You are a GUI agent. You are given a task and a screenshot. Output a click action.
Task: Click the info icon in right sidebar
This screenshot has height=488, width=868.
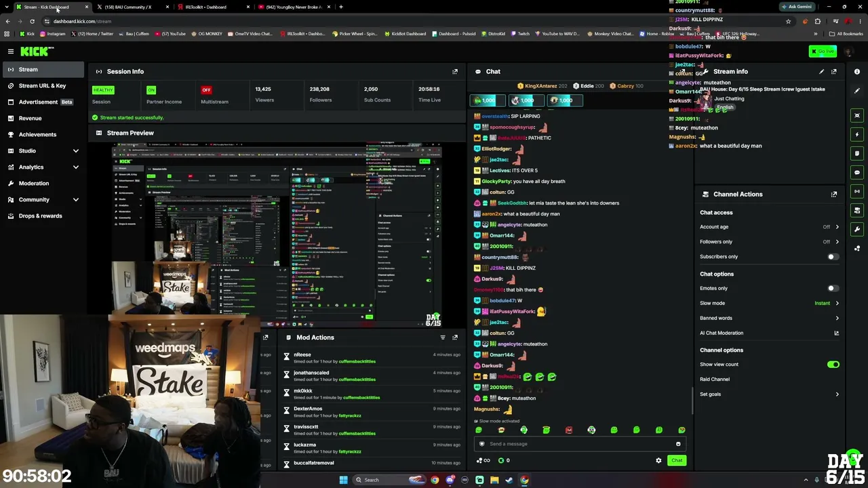coord(857,71)
